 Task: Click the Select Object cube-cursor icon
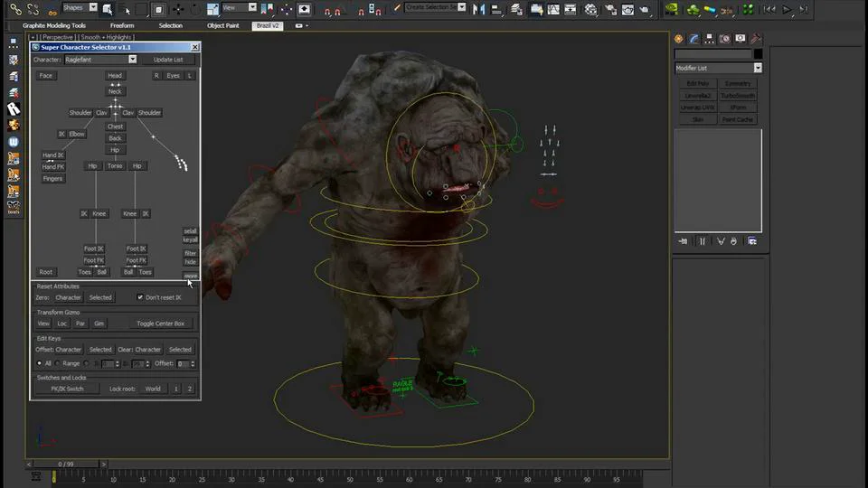[x=108, y=9]
